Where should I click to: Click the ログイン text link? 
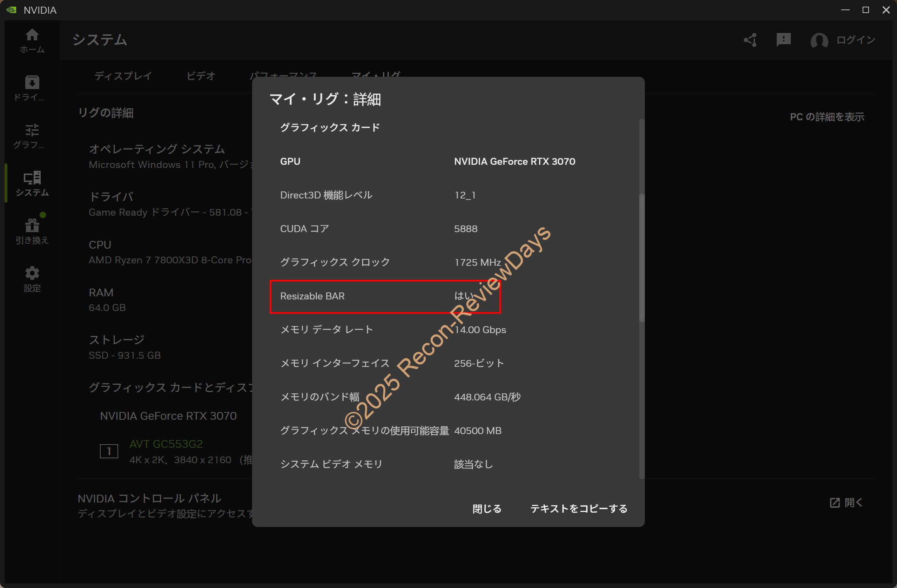[856, 40]
